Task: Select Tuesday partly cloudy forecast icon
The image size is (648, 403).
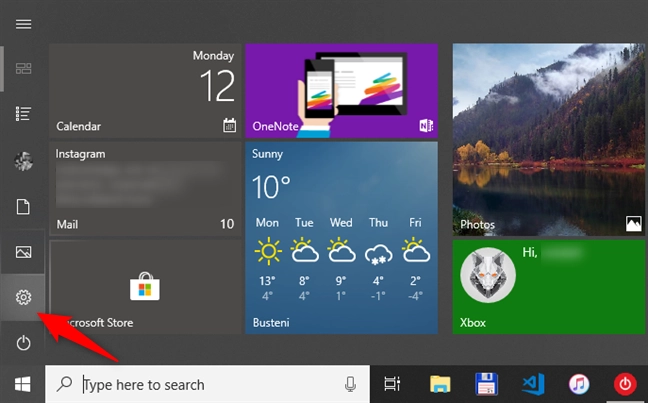Action: pyautogui.click(x=305, y=251)
